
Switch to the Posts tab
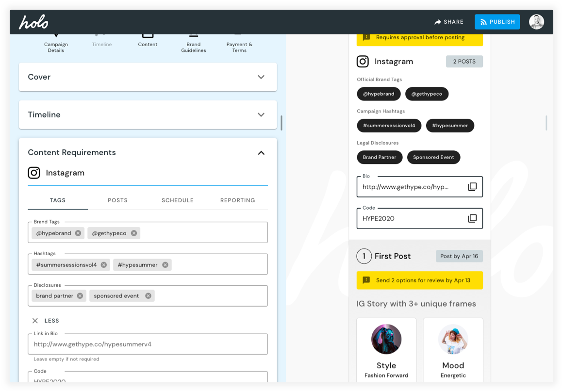coord(117,200)
